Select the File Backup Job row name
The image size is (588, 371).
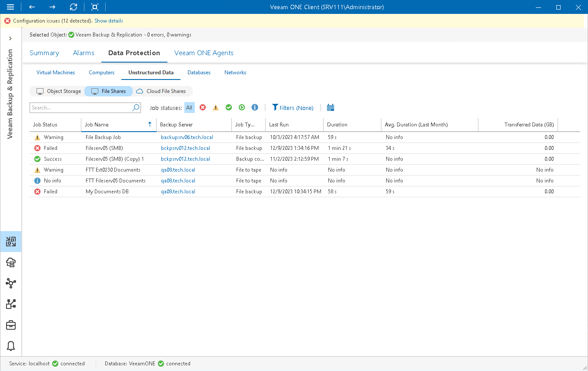[103, 137]
